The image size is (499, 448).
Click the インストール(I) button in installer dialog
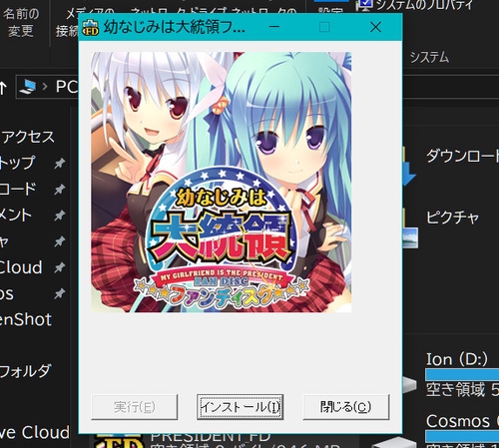point(240,407)
